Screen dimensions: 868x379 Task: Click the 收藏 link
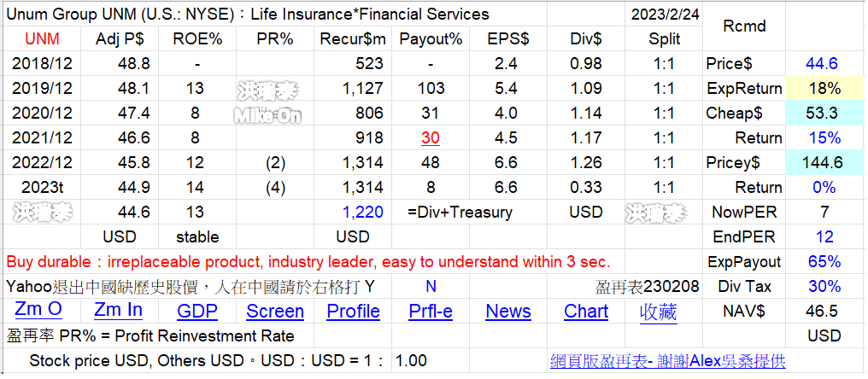point(658,312)
